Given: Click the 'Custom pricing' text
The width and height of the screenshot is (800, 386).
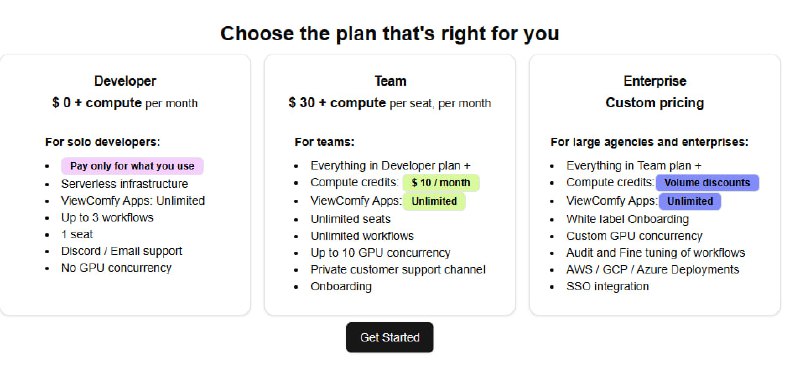Looking at the screenshot, I should click(x=655, y=102).
